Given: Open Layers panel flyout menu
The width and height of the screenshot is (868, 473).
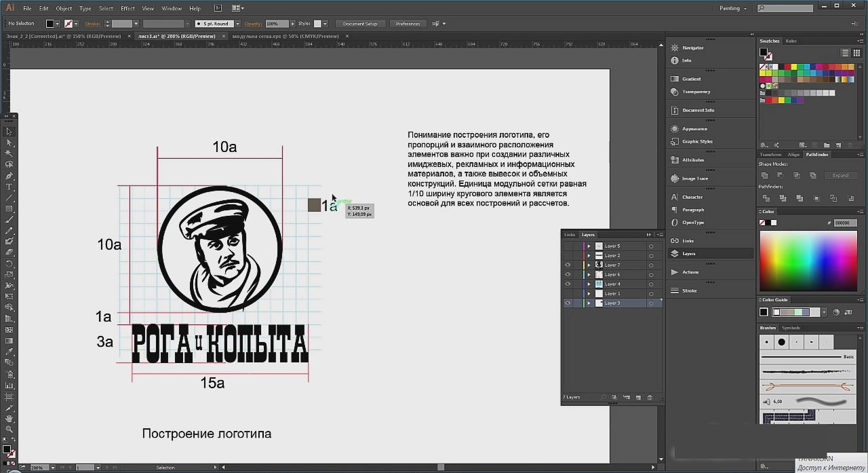Looking at the screenshot, I should click(x=659, y=235).
